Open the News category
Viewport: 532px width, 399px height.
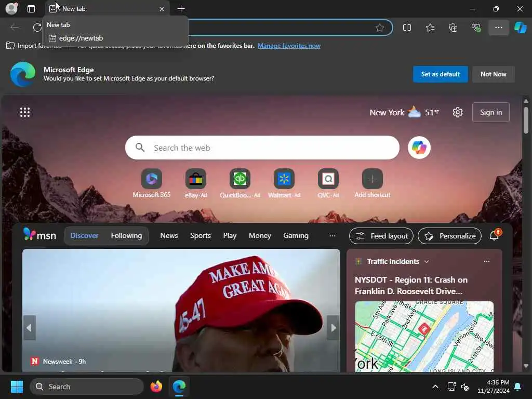pyautogui.click(x=169, y=235)
